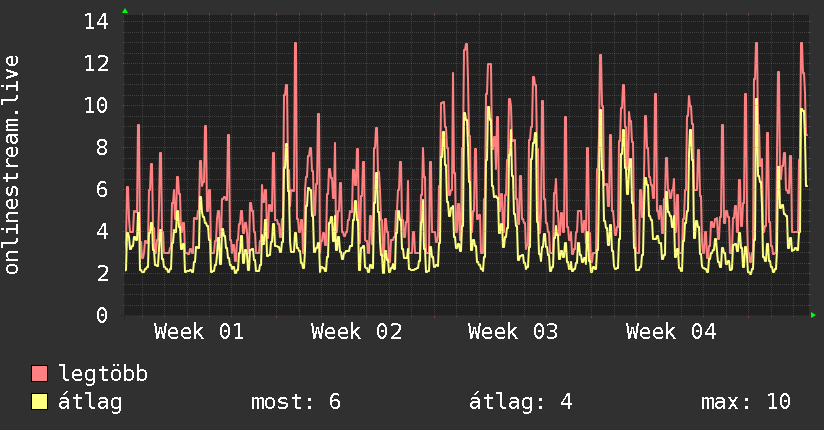Click the y-axis value 8

coord(102,147)
